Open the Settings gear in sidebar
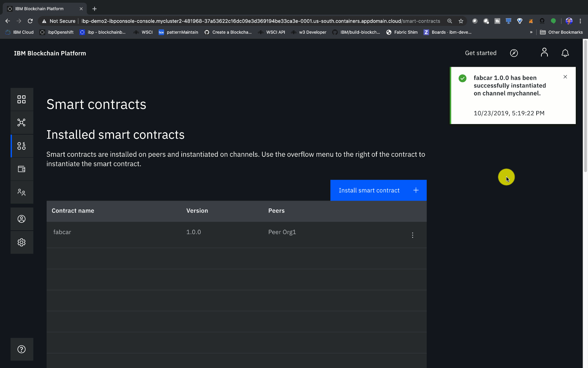 (x=21, y=242)
